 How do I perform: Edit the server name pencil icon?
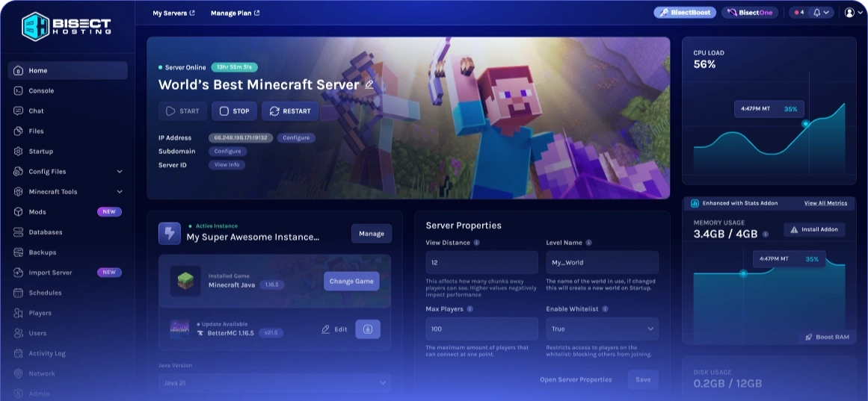(x=369, y=84)
